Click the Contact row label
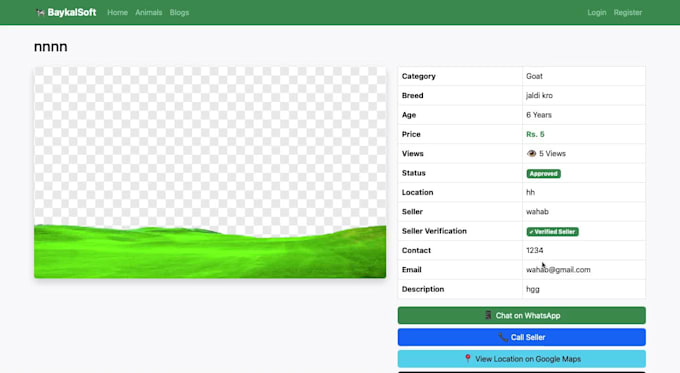 click(x=416, y=250)
